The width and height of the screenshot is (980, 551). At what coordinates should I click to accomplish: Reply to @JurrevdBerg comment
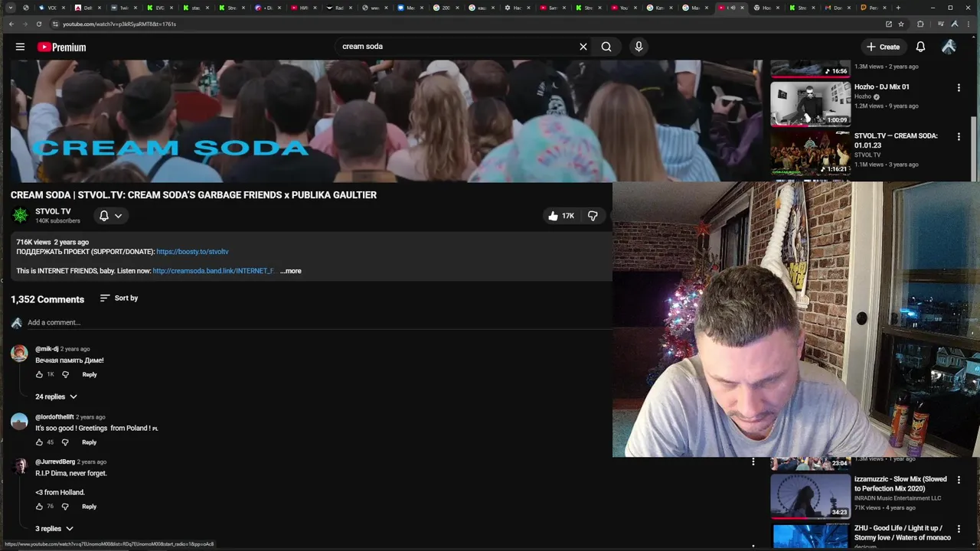pyautogui.click(x=90, y=506)
